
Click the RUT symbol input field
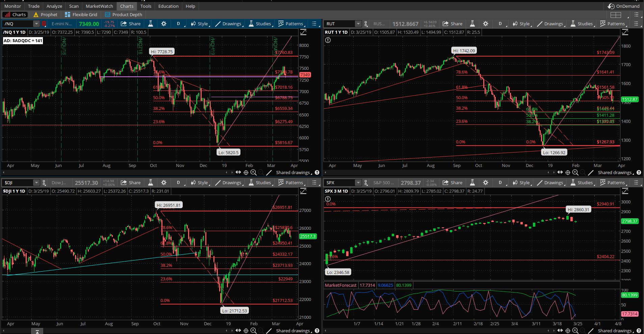click(x=340, y=24)
